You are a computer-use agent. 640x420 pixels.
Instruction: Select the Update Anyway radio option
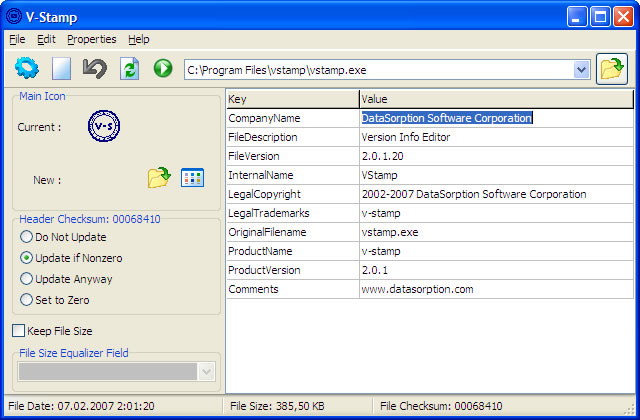tap(27, 279)
